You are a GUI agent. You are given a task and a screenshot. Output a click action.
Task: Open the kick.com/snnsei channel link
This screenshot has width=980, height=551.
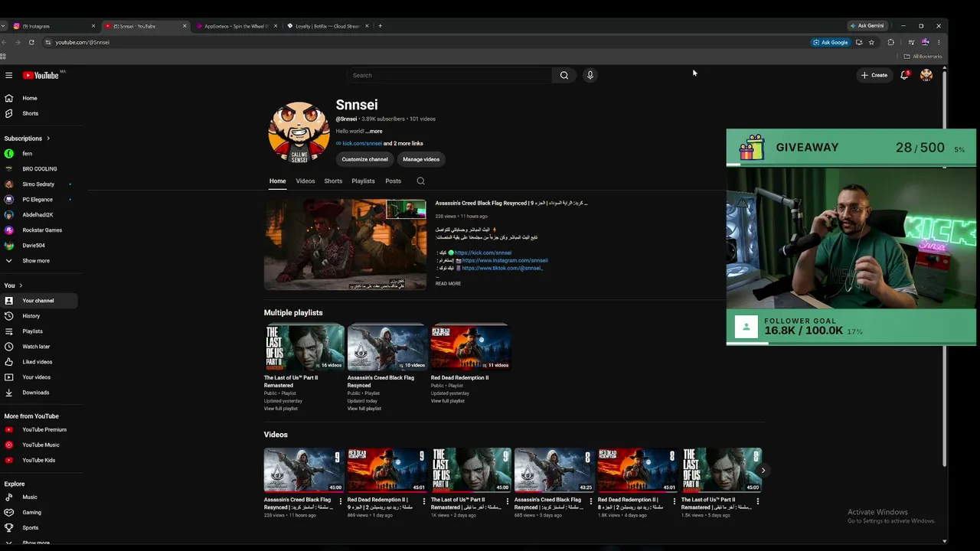[x=362, y=143]
